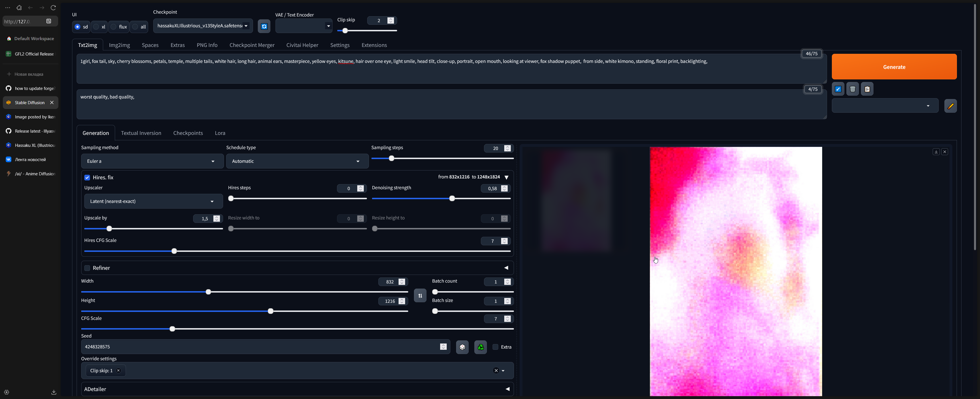Screen dimensions: 980x399
Task: Switch to the Img2img tab
Action: point(119,45)
